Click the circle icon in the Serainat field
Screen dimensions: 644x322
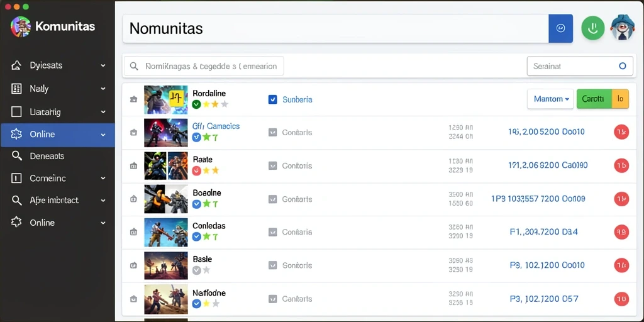coord(622,65)
